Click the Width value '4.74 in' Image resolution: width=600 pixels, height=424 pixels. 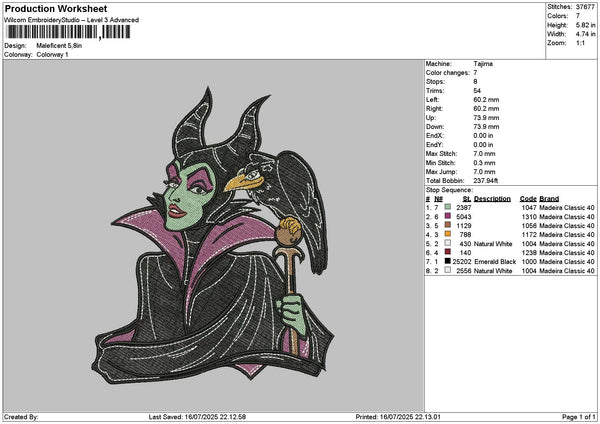click(585, 34)
